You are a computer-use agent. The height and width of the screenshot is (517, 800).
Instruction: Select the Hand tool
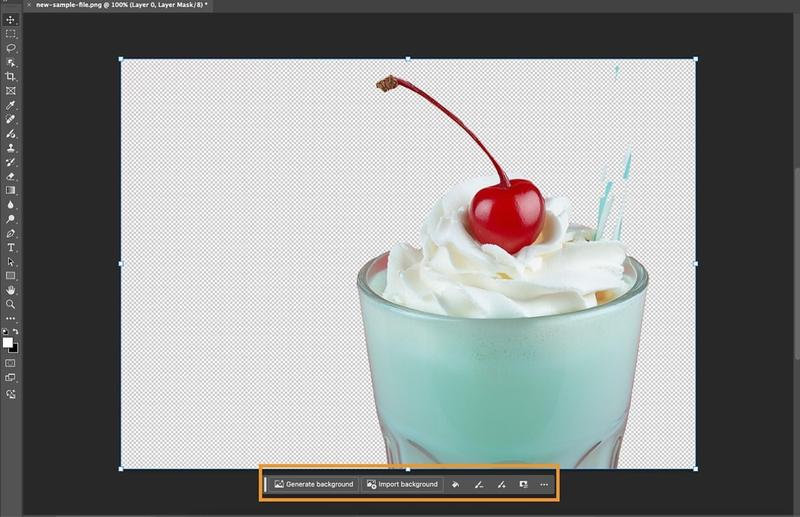pyautogui.click(x=10, y=290)
